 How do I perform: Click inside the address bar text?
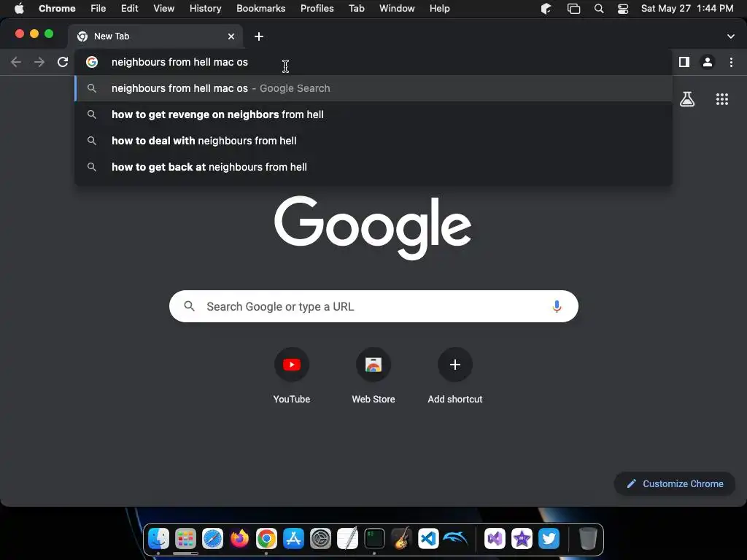[x=179, y=62]
